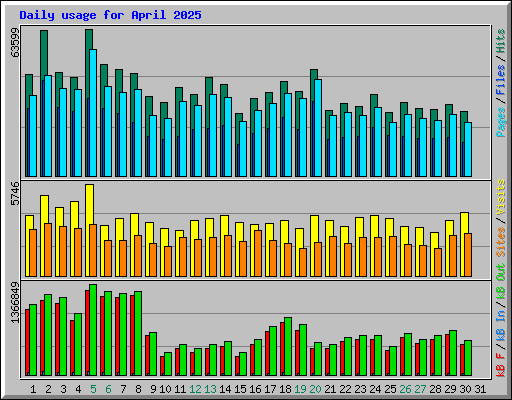Click the 63599 axis value
The width and height of the screenshot is (512, 400).
(x=15, y=42)
